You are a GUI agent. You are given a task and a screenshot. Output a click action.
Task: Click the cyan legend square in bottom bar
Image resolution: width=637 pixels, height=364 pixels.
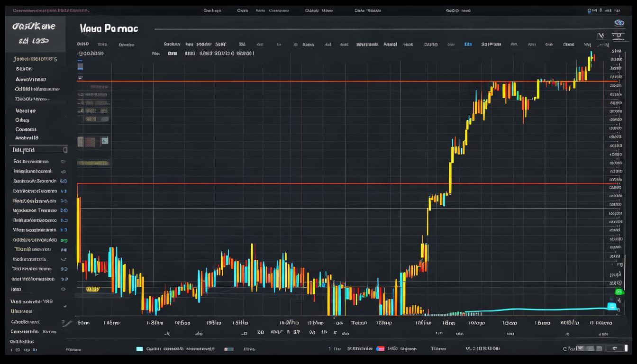(139, 349)
